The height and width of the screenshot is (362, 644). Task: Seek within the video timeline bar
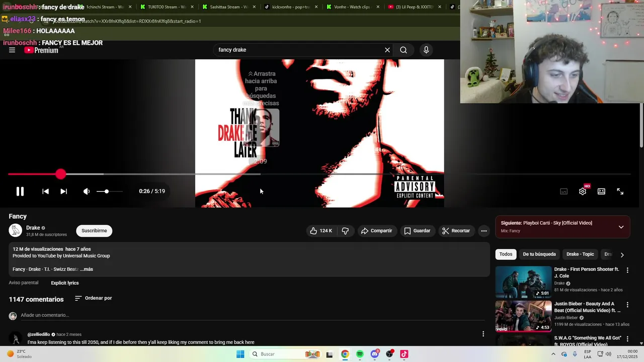click(319, 174)
